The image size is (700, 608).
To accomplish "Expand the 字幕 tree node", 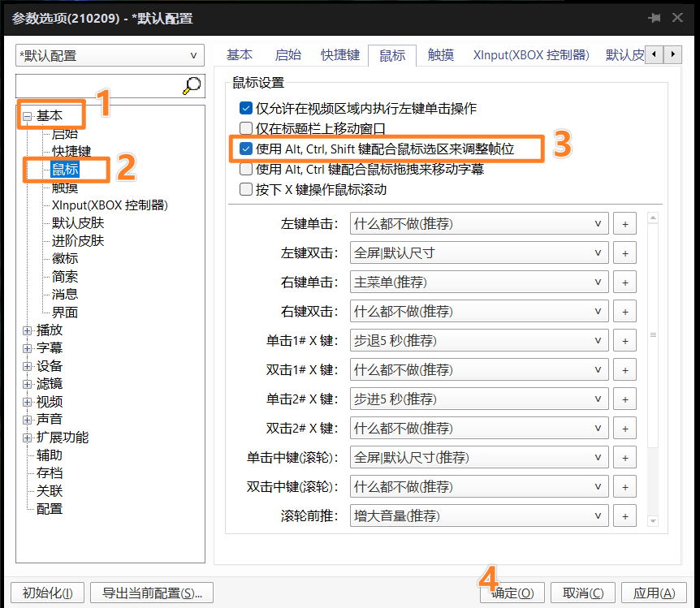I will coord(28,348).
